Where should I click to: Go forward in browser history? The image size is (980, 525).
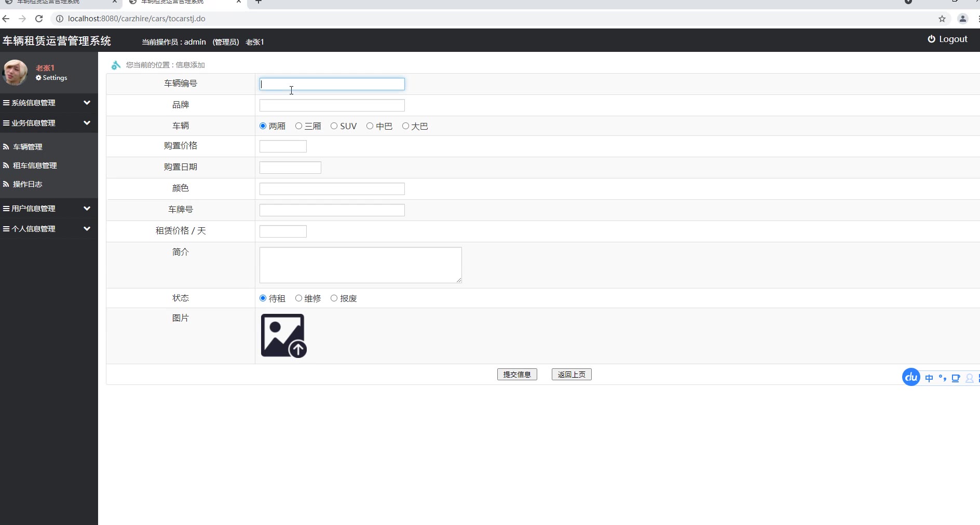point(22,19)
